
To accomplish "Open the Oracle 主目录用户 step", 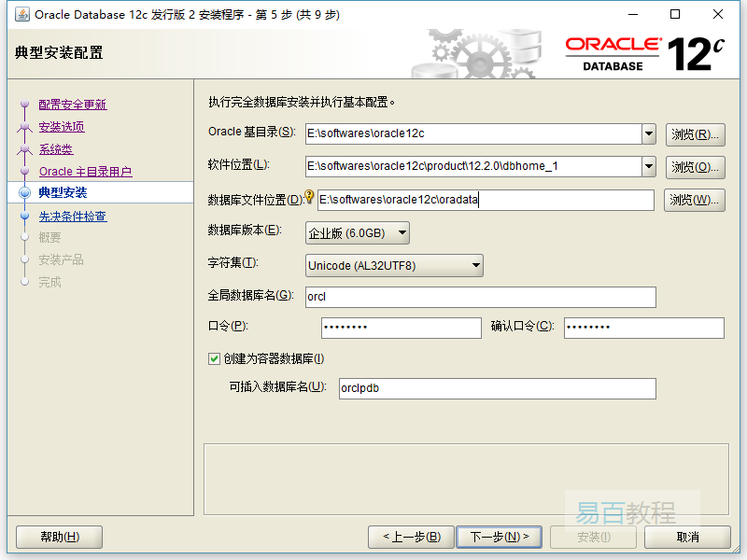I will click(x=85, y=172).
